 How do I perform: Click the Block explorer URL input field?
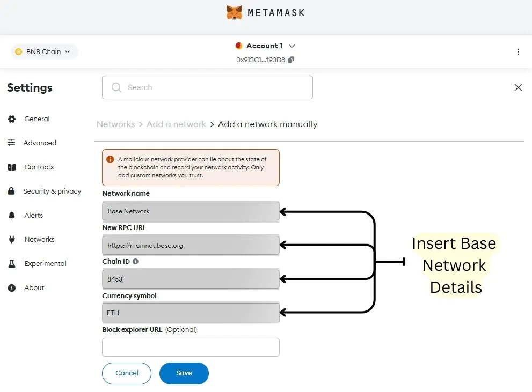pyautogui.click(x=191, y=347)
